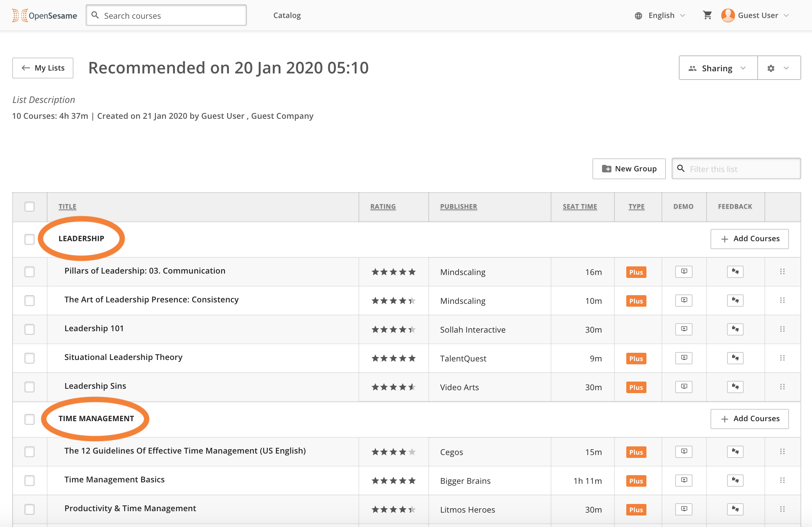The height and width of the screenshot is (527, 812).
Task: Open demo for Leadership 101
Action: [684, 329]
